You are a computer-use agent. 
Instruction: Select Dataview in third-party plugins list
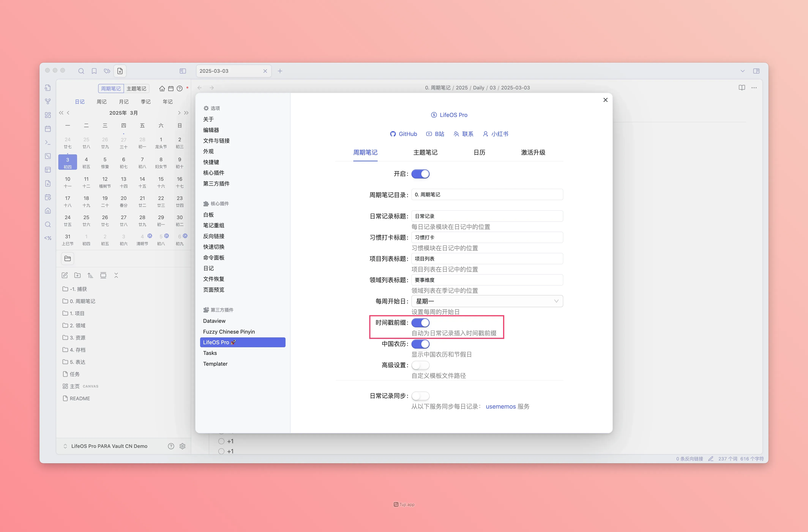(214, 321)
